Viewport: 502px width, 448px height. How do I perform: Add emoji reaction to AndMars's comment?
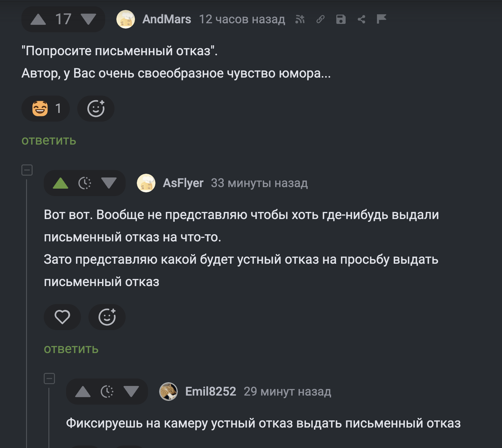pyautogui.click(x=96, y=109)
